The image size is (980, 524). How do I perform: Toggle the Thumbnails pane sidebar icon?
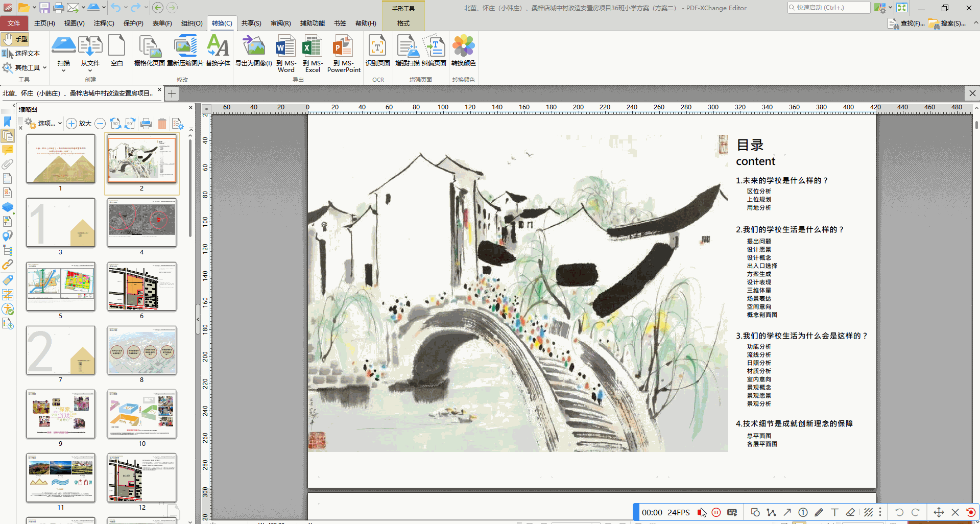click(x=7, y=136)
